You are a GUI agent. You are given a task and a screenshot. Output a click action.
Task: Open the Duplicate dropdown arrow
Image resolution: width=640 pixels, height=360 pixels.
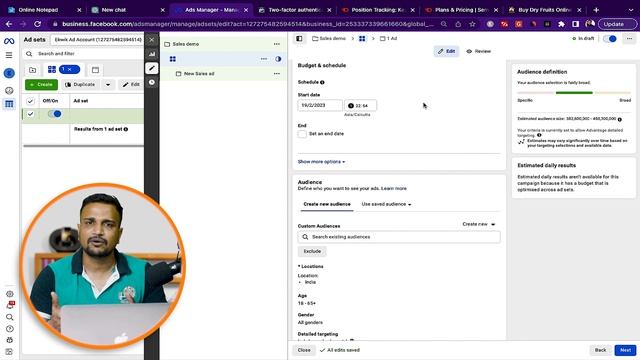(108, 84)
